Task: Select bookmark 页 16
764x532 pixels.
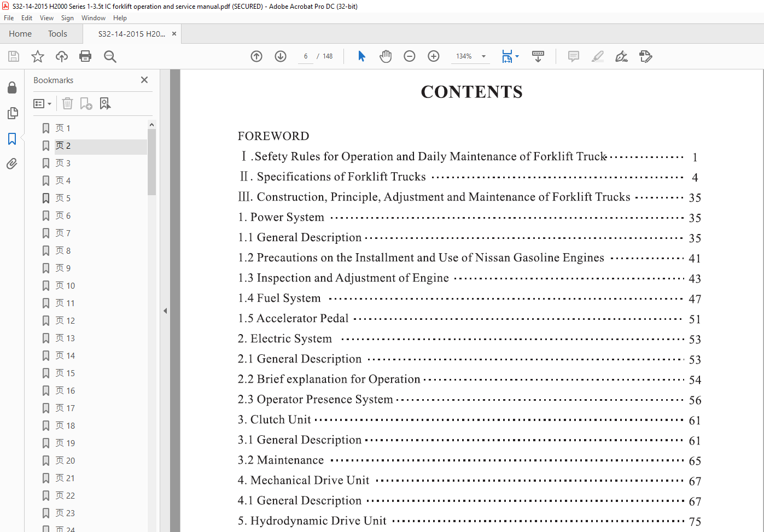Action: pyautogui.click(x=65, y=390)
